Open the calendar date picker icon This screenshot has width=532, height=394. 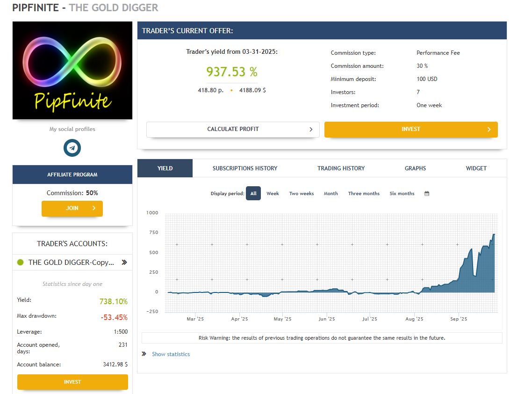pyautogui.click(x=426, y=193)
